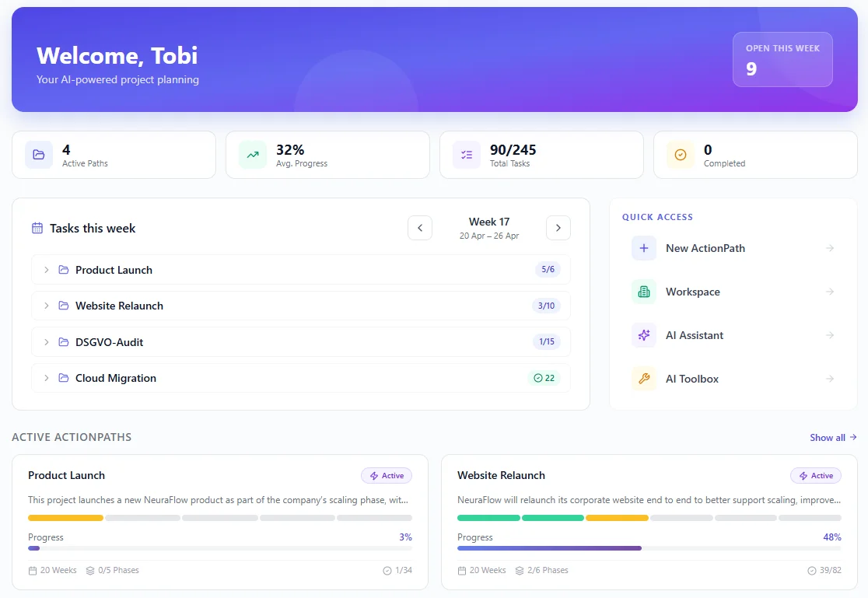Click the Avg. Progress trend icon
The height and width of the screenshot is (598, 868).
pyautogui.click(x=253, y=155)
